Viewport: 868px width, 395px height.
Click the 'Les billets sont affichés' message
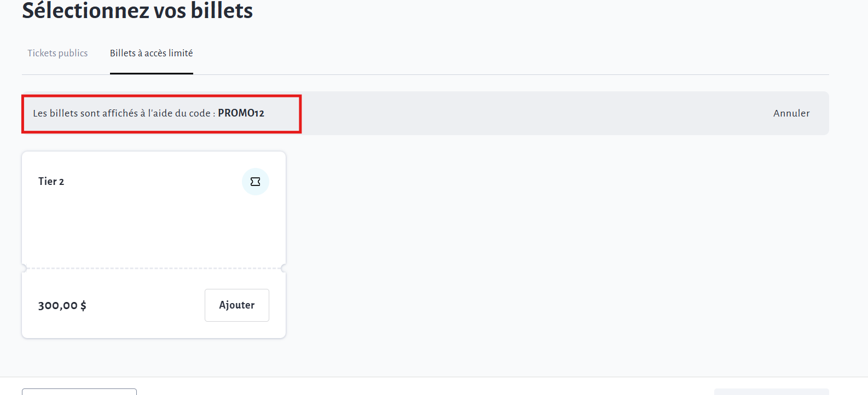(x=121, y=113)
